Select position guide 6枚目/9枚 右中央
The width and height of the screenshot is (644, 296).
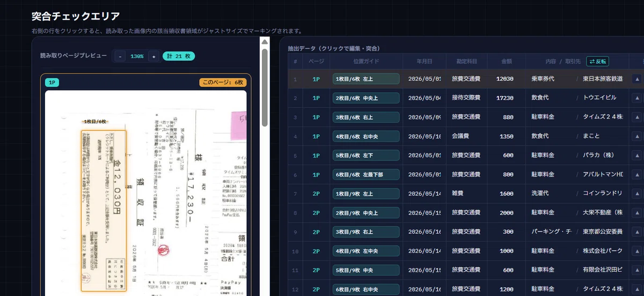point(366,290)
